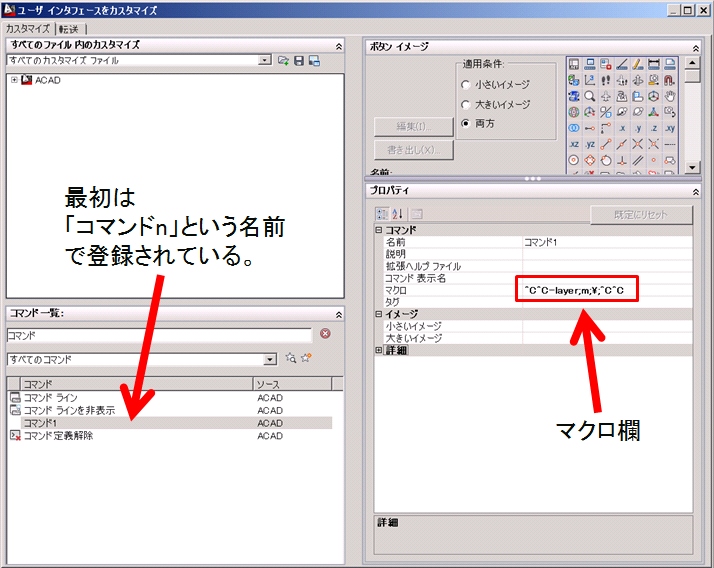
Task: Pick the pan hand button image
Action: pyautogui.click(x=669, y=96)
